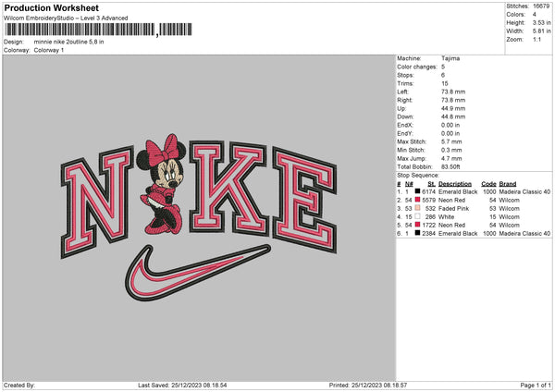Image resolution: width=555 pixels, height=392 pixels.
Task: Click the N# column header
Action: tap(409, 184)
